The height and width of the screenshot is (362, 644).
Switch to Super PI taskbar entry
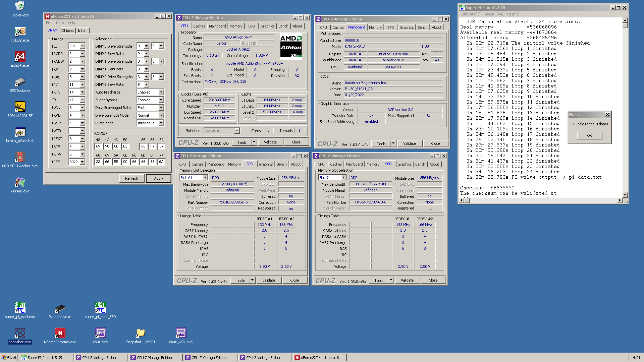(x=46, y=358)
